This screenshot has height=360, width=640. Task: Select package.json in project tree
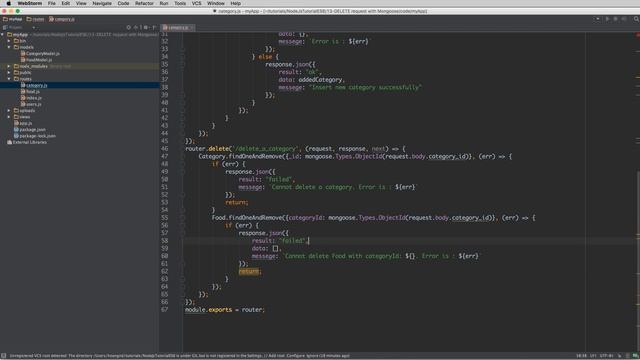30,129
